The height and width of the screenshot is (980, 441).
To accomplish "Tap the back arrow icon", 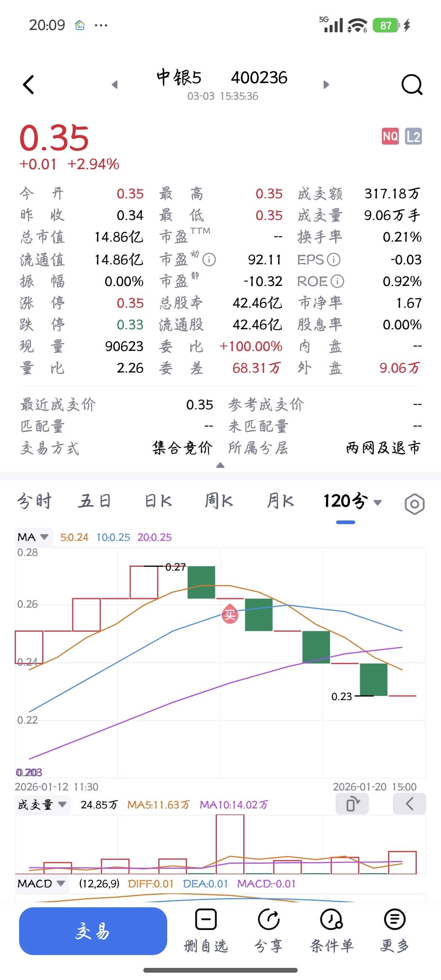I will (29, 84).
